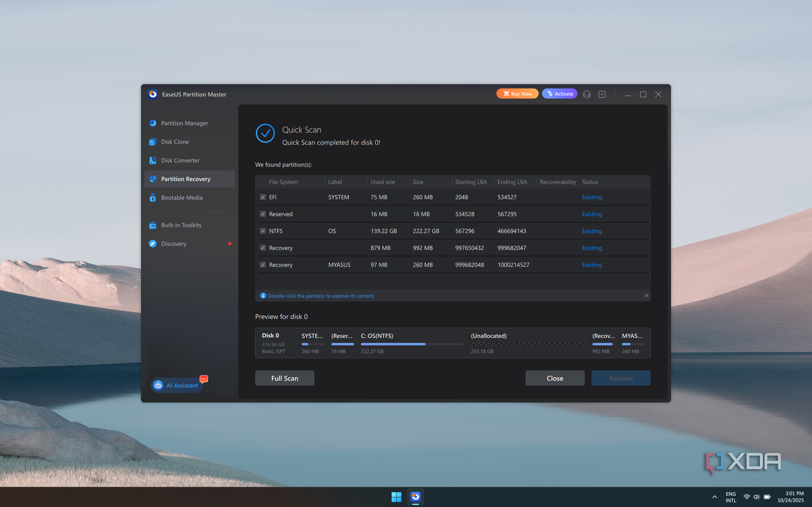Click the volume speaker tray icon
The image size is (812, 507).
pyautogui.click(x=756, y=497)
